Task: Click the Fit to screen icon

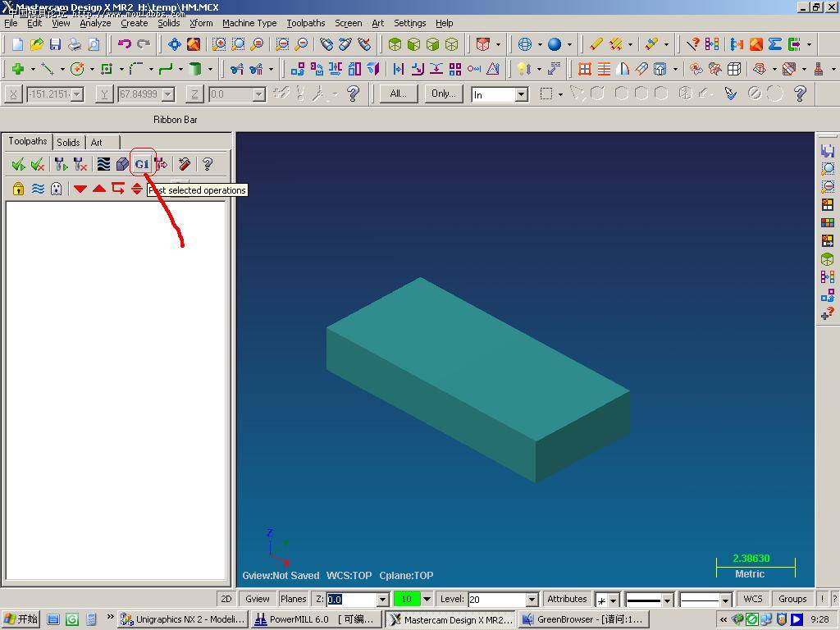Action: pos(174,44)
